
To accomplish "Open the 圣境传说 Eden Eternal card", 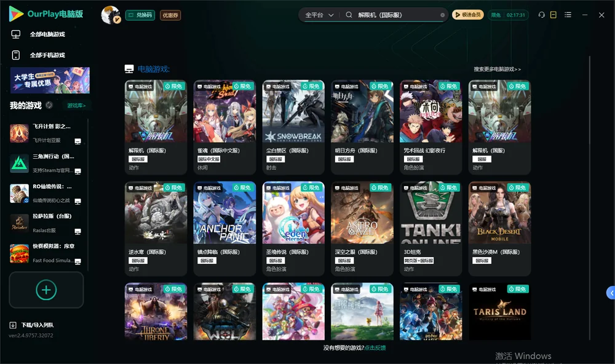I will pyautogui.click(x=293, y=229).
